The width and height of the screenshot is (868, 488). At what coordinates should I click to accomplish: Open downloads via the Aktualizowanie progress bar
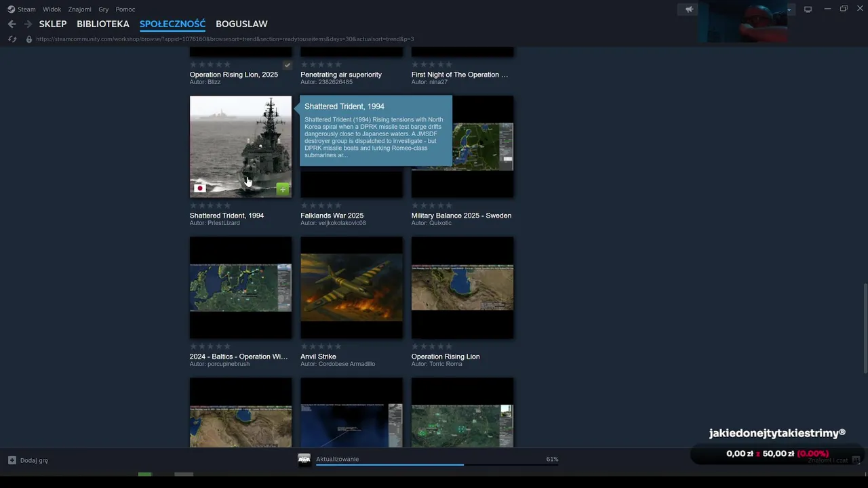click(437, 465)
